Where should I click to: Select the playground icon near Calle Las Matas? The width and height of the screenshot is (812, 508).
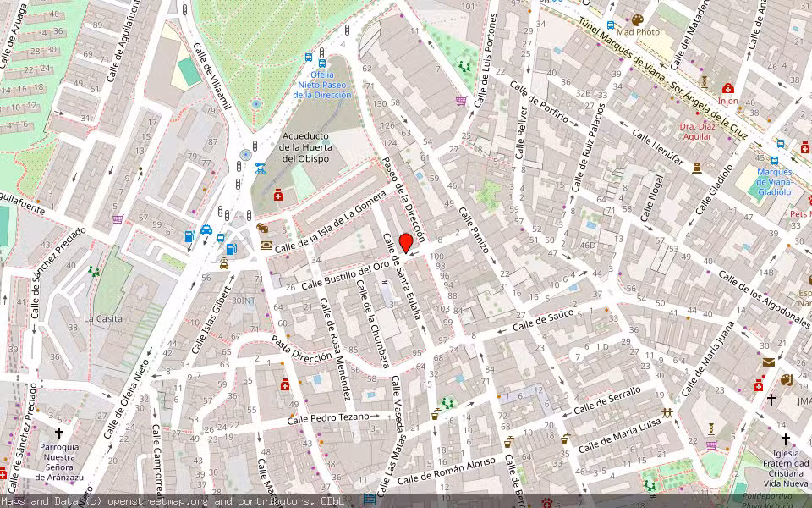pos(447,403)
